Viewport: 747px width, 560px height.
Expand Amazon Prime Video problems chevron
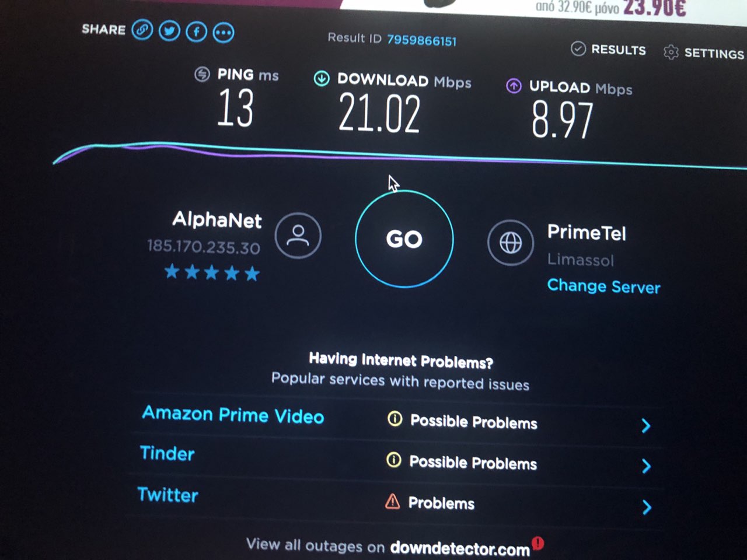(x=645, y=426)
